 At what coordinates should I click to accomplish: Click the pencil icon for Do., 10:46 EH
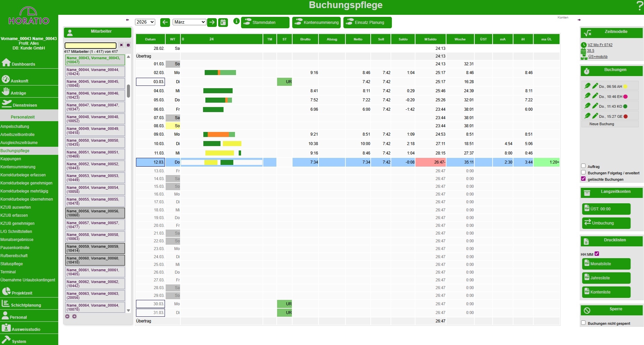tap(595, 96)
